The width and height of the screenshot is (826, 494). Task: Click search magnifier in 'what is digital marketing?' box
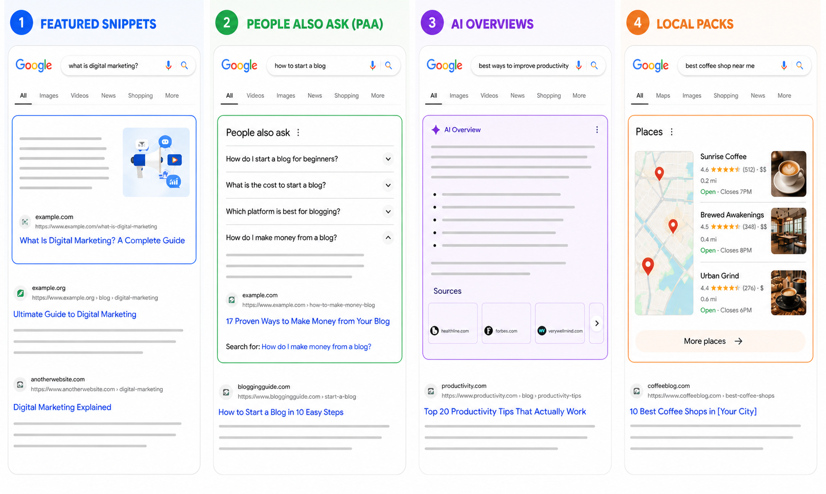184,65
